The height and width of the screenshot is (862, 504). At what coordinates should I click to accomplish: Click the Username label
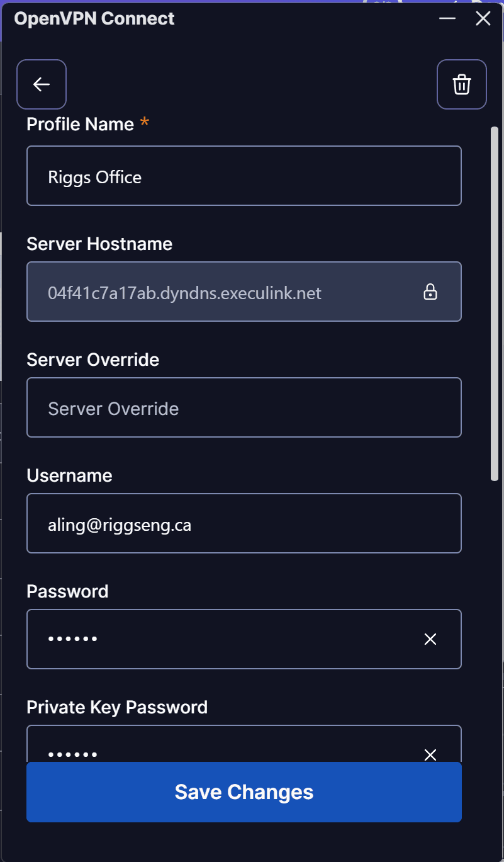(69, 475)
